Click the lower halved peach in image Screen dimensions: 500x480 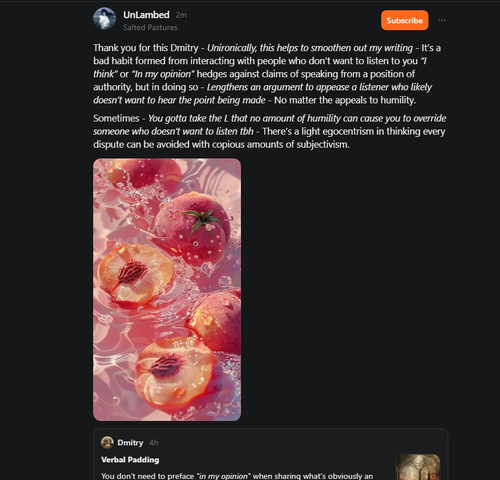pyautogui.click(x=173, y=371)
